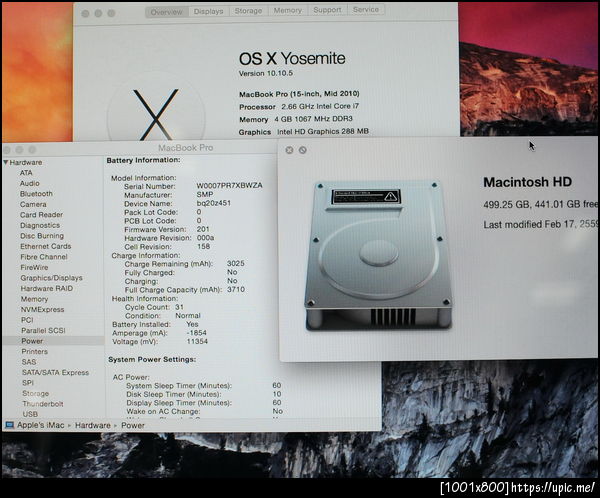Viewport: 600px width, 498px height.
Task: Open the Card Reader entry
Action: [x=41, y=215]
